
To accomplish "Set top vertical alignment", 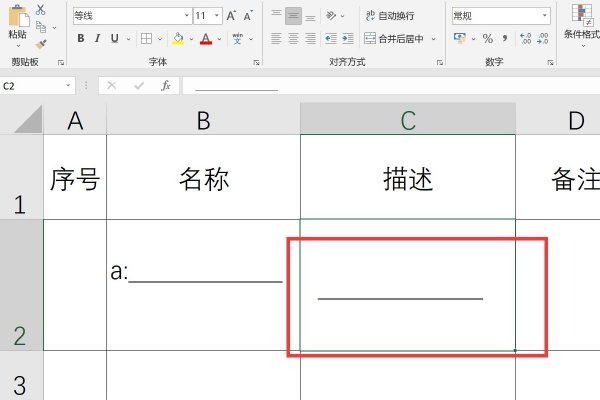I will click(276, 16).
